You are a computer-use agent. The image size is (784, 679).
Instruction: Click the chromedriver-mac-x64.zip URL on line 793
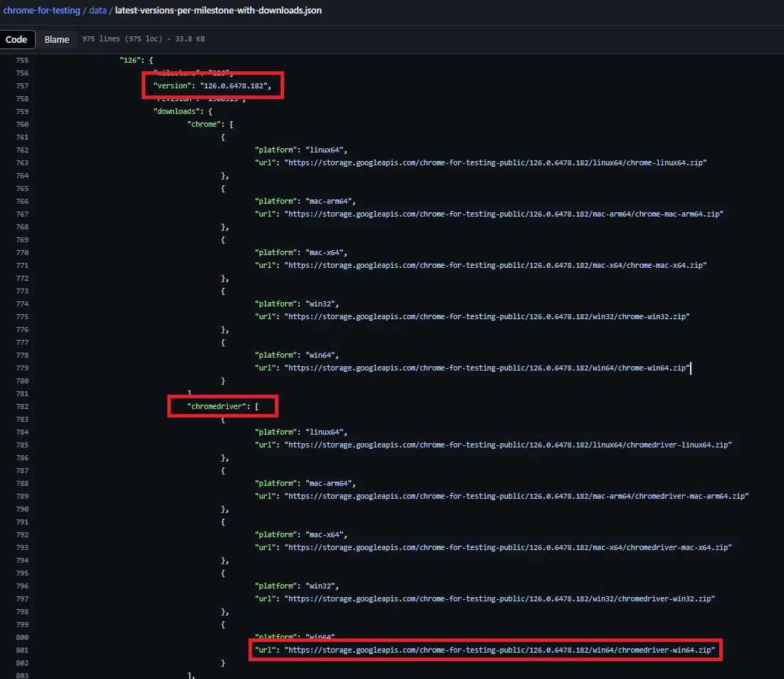click(x=508, y=547)
